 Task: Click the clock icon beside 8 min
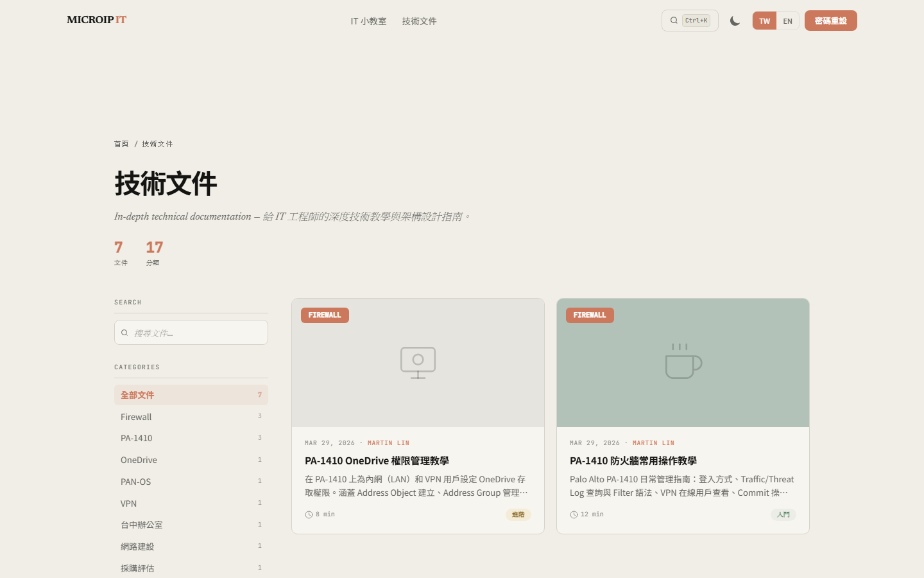coord(309,514)
